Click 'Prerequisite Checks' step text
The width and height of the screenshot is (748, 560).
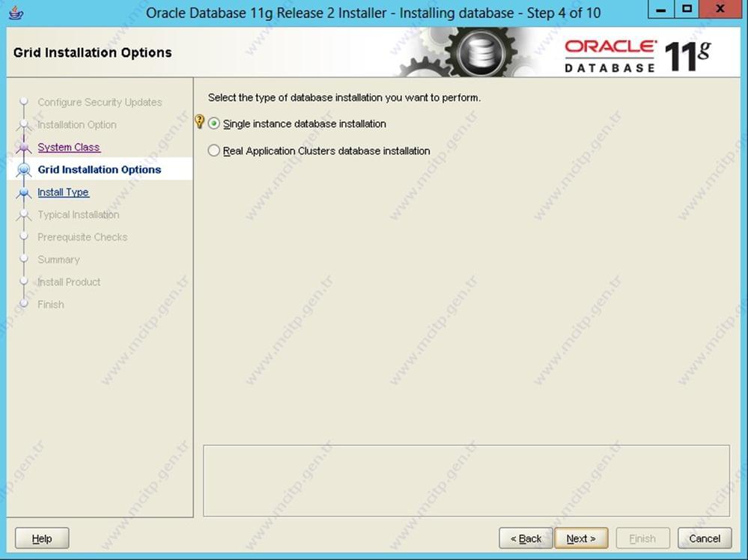click(x=82, y=237)
